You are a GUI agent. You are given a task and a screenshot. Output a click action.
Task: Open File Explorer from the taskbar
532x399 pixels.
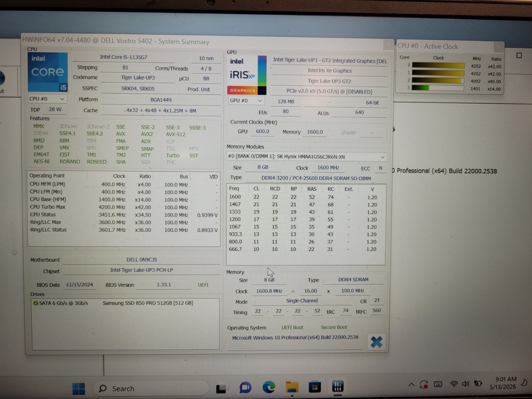tap(292, 387)
